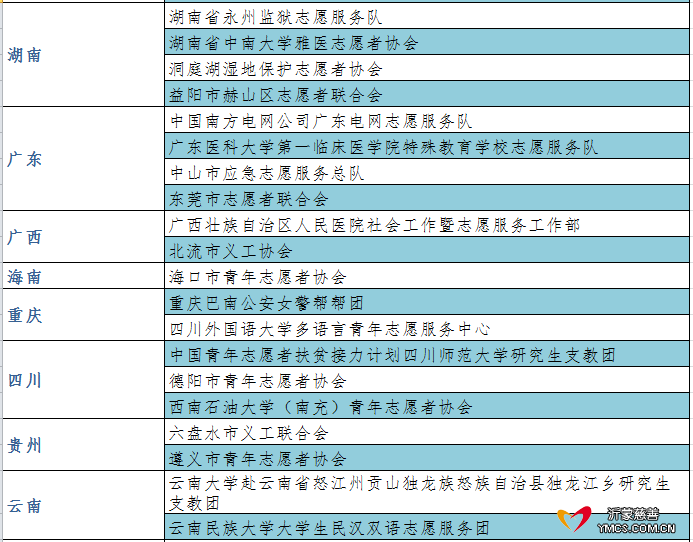Image resolution: width=693 pixels, height=542 pixels.
Task: Click the row 广西壮族自治区人民医院社会工作暨志愿服务工作部
Action: [x=427, y=224]
